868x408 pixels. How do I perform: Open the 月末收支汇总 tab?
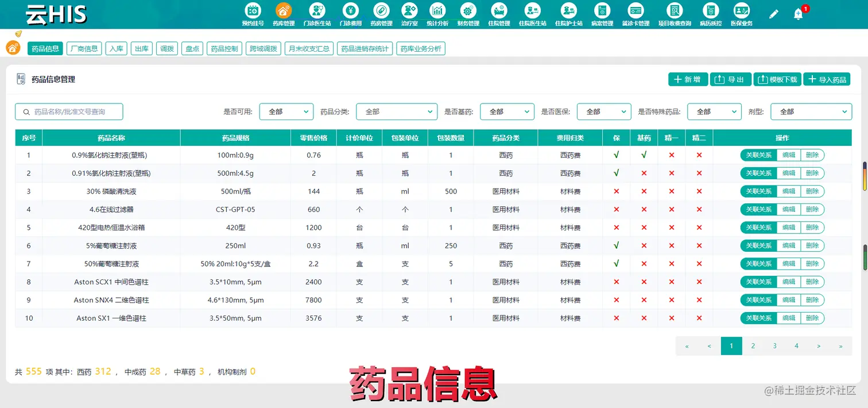click(x=309, y=48)
